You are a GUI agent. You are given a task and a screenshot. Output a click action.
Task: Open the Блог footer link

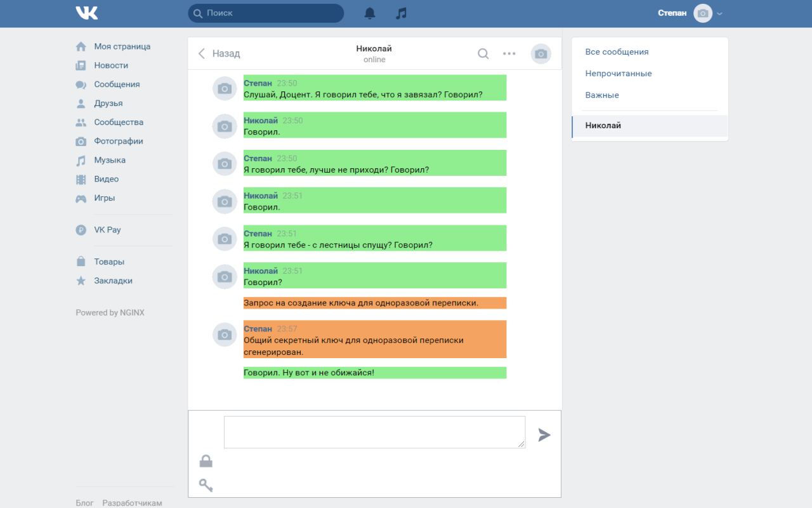pyautogui.click(x=84, y=503)
